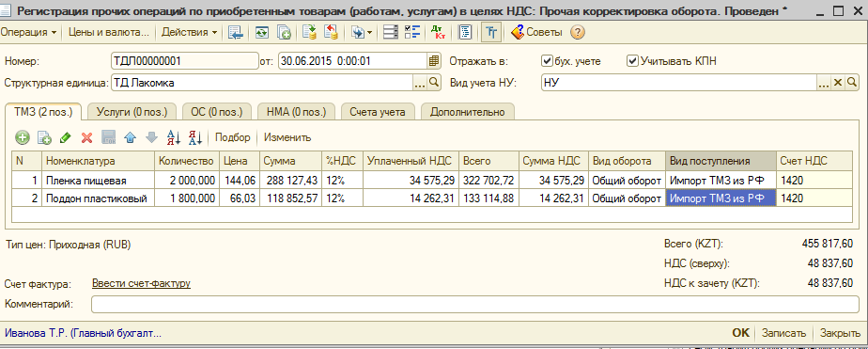Click the Номер input field
The width and height of the screenshot is (868, 349).
(x=184, y=61)
